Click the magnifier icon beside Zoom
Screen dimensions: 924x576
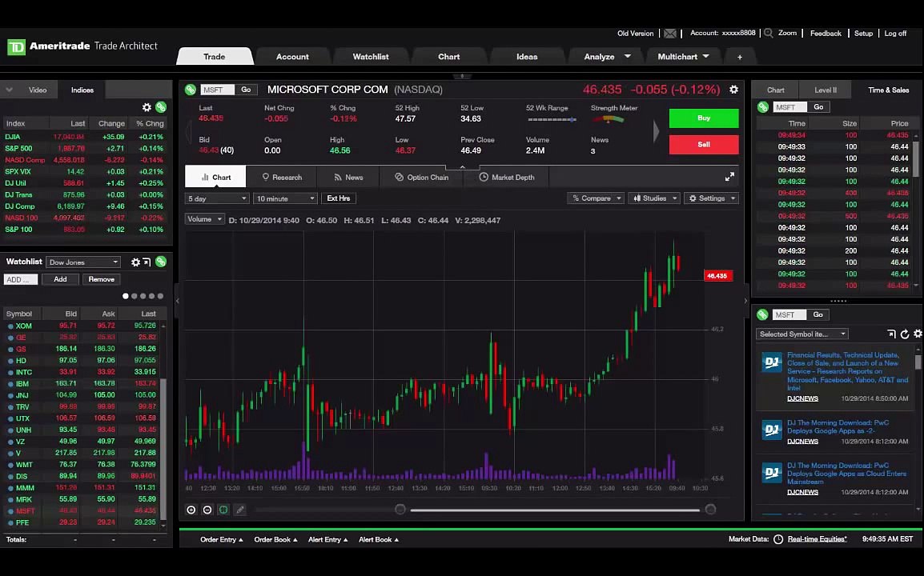[x=769, y=34]
